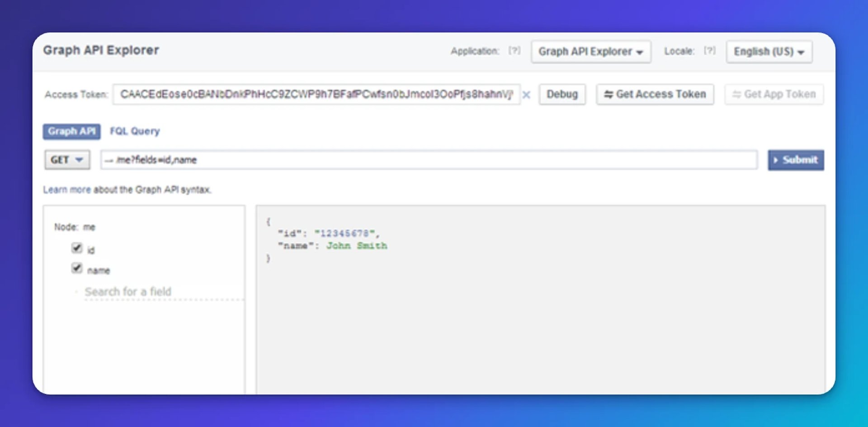Screen dimensions: 868x427
Task: Submit the Graph API query
Action: click(x=796, y=160)
